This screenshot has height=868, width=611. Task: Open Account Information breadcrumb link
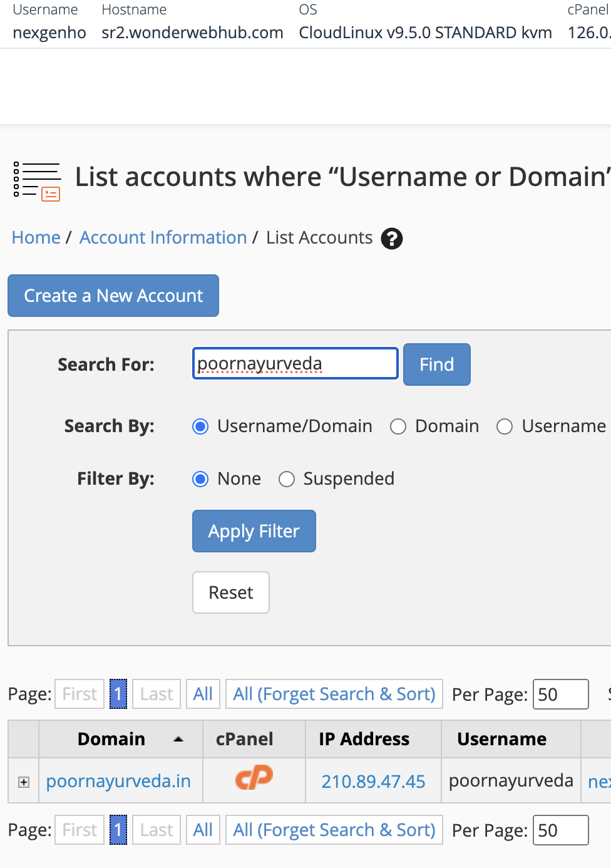pos(163,238)
